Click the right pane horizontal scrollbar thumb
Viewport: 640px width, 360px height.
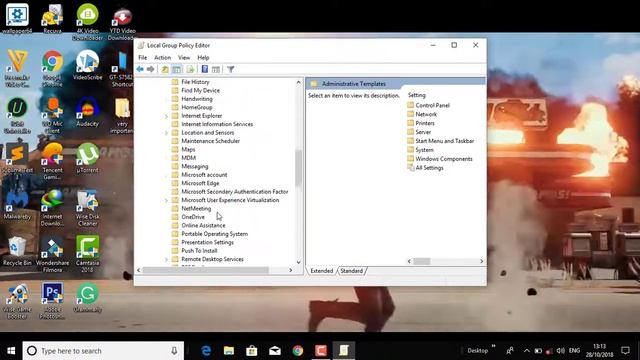click(x=422, y=261)
